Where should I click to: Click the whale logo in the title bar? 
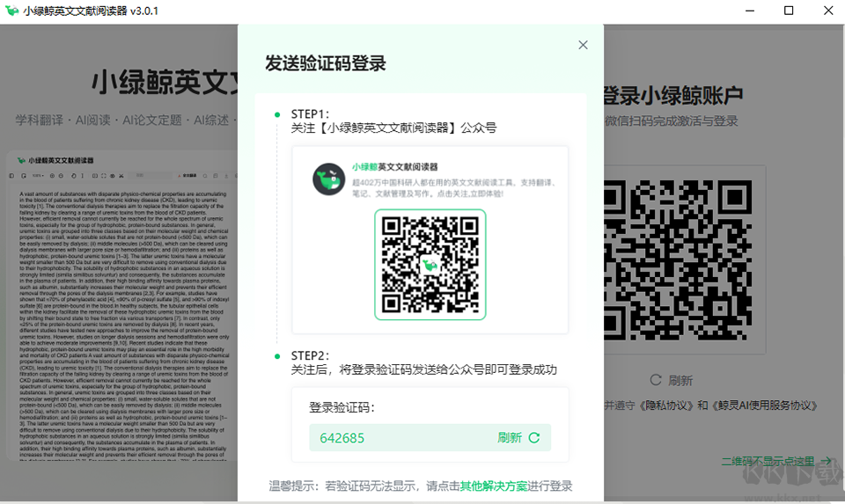point(11,11)
